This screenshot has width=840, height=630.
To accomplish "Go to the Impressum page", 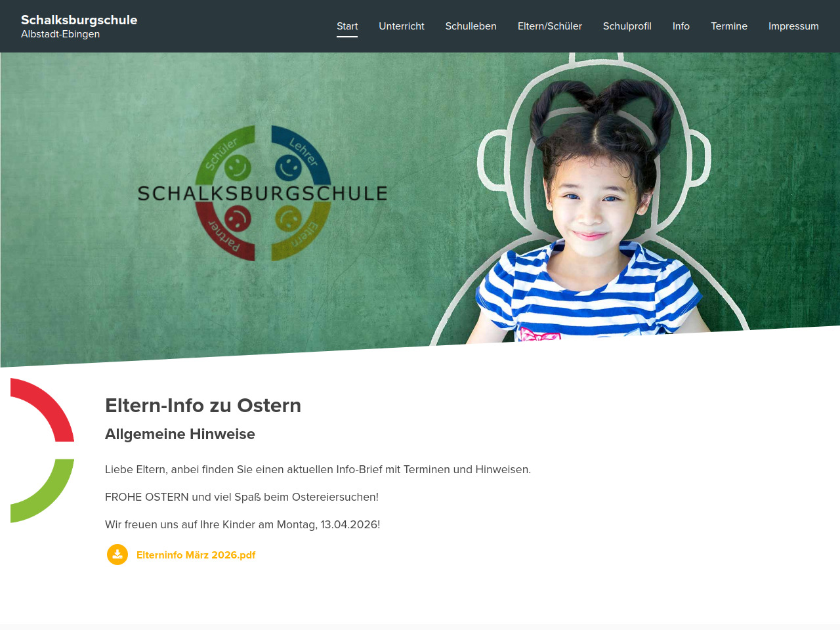I will tap(793, 26).
